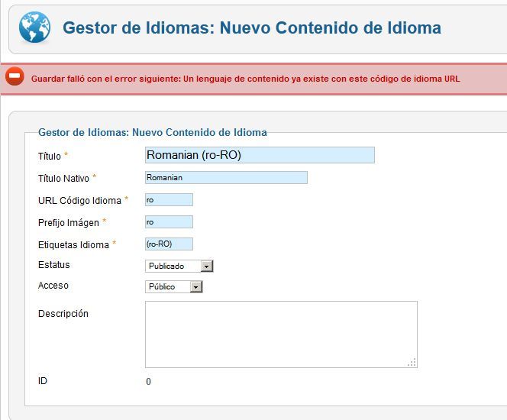Click the Acceso field label

[x=53, y=286]
